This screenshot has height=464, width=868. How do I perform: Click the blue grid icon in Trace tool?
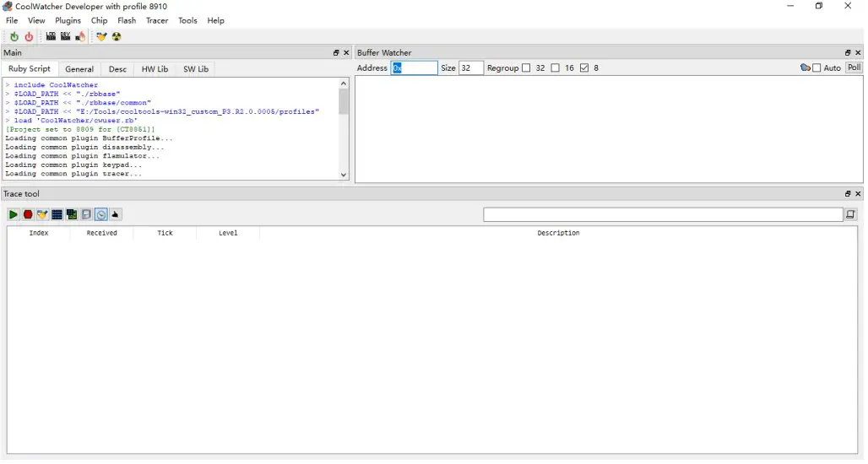[57, 215]
